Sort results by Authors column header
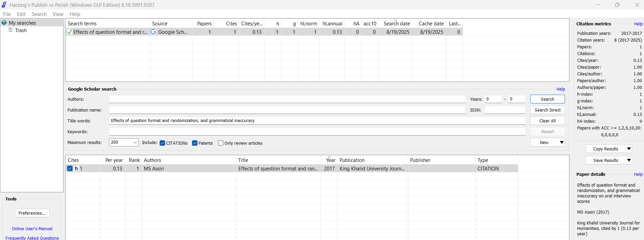 coord(189,160)
